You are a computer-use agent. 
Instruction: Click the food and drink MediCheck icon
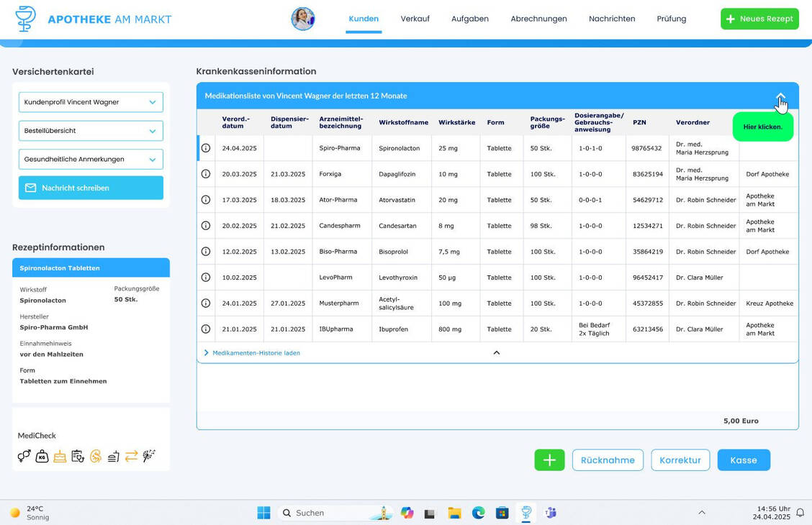[114, 456]
